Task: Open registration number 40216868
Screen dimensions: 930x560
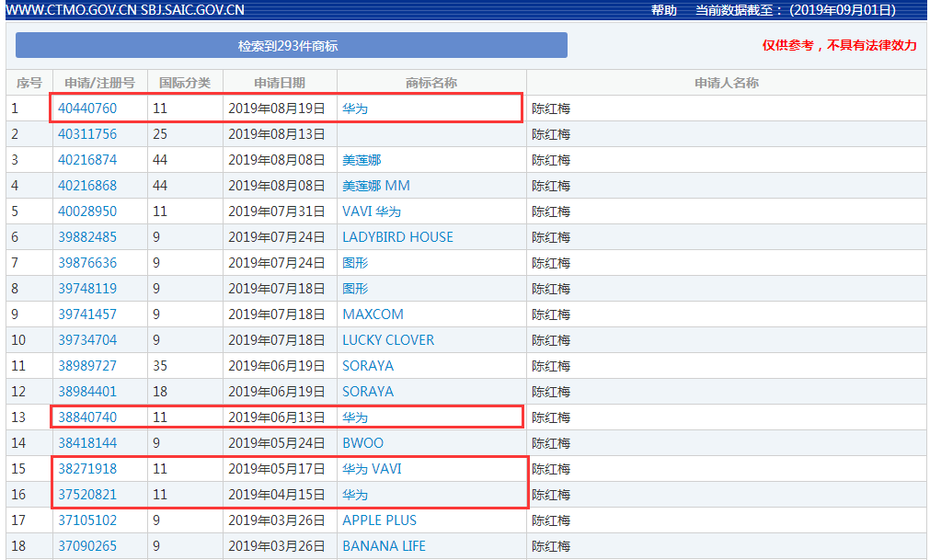Action: 87,186
